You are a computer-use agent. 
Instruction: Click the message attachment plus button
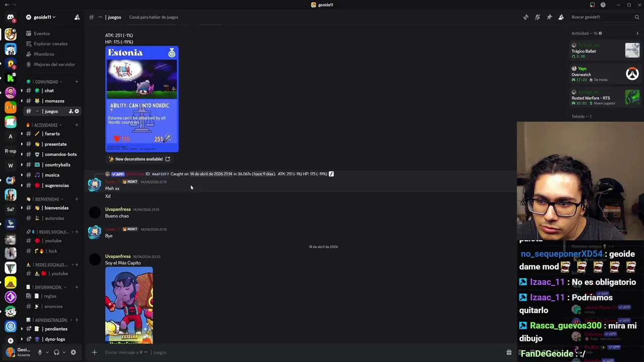pos(94,352)
